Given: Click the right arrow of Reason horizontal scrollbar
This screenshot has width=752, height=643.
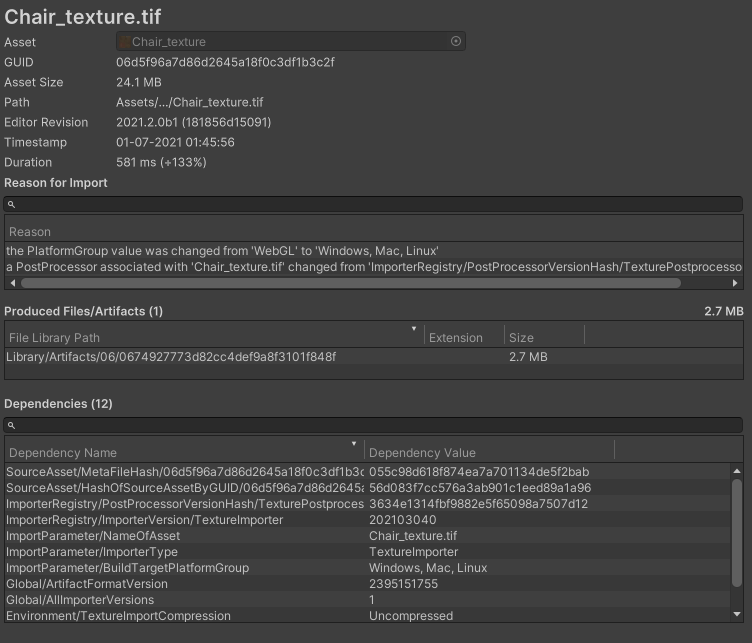Looking at the screenshot, I should [737, 283].
